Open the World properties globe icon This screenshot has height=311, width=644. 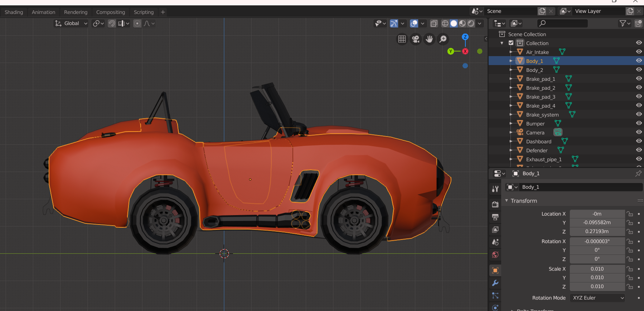[x=495, y=255]
